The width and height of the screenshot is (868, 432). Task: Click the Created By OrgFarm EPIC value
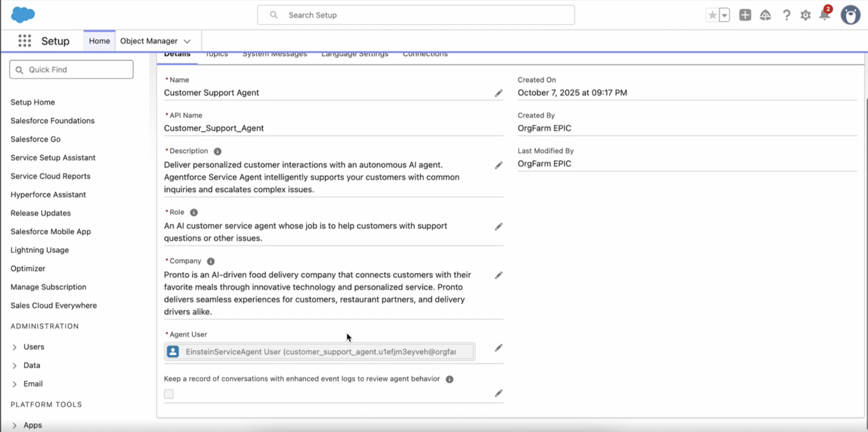(x=545, y=128)
